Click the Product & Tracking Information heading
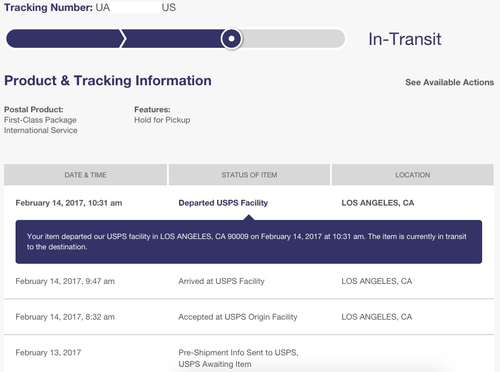Viewport: 500px width, 372px height. pos(108,81)
